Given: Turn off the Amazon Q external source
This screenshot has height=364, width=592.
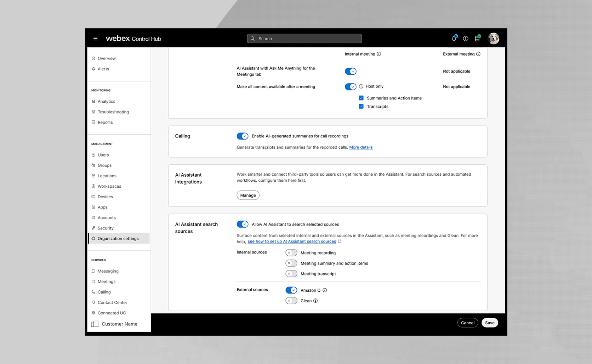Looking at the screenshot, I should point(291,290).
